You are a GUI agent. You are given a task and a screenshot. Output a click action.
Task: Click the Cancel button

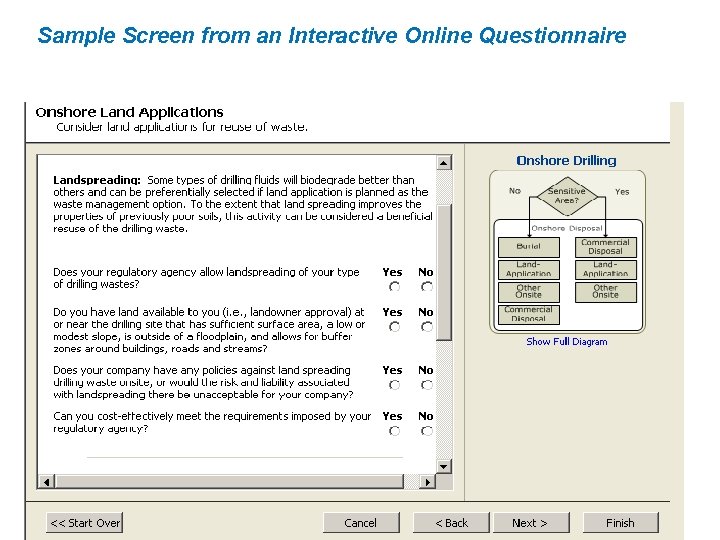tap(361, 523)
